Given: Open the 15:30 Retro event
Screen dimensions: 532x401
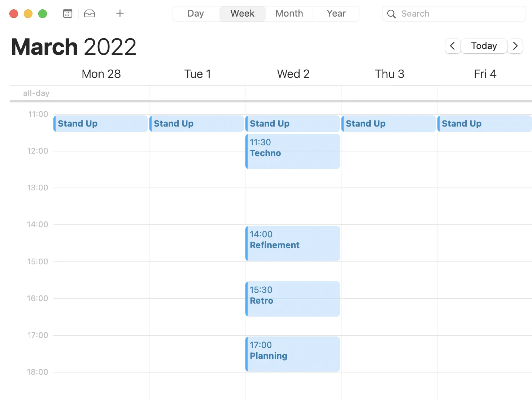Looking at the screenshot, I should point(292,299).
